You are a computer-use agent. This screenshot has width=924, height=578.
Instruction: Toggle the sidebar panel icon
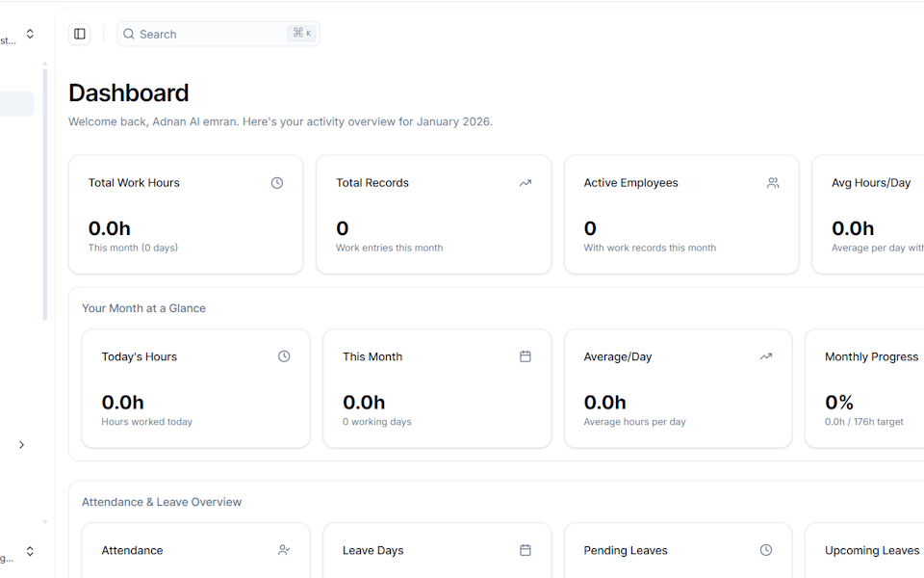(80, 35)
